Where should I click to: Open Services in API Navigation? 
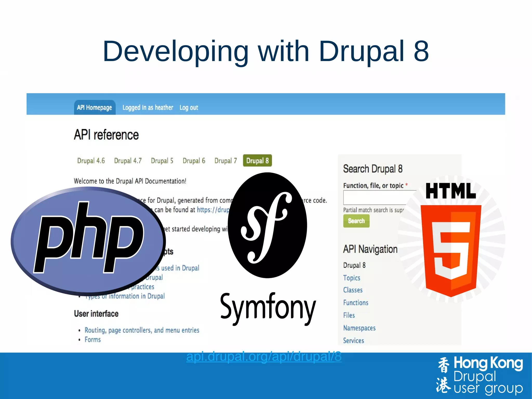[354, 341]
